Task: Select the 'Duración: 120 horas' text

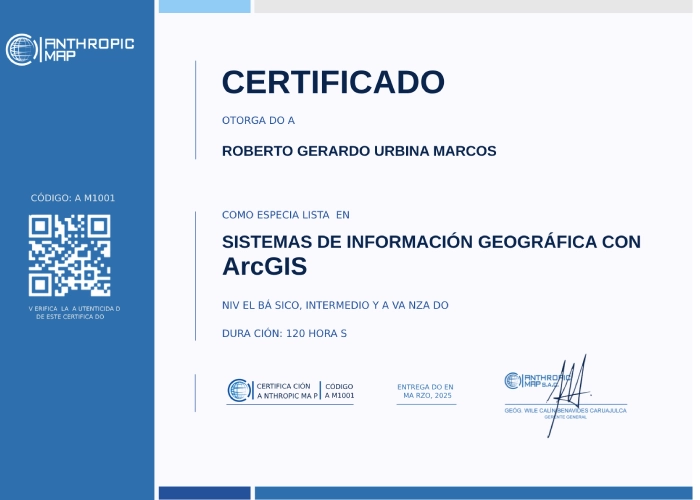Action: pyautogui.click(x=284, y=333)
